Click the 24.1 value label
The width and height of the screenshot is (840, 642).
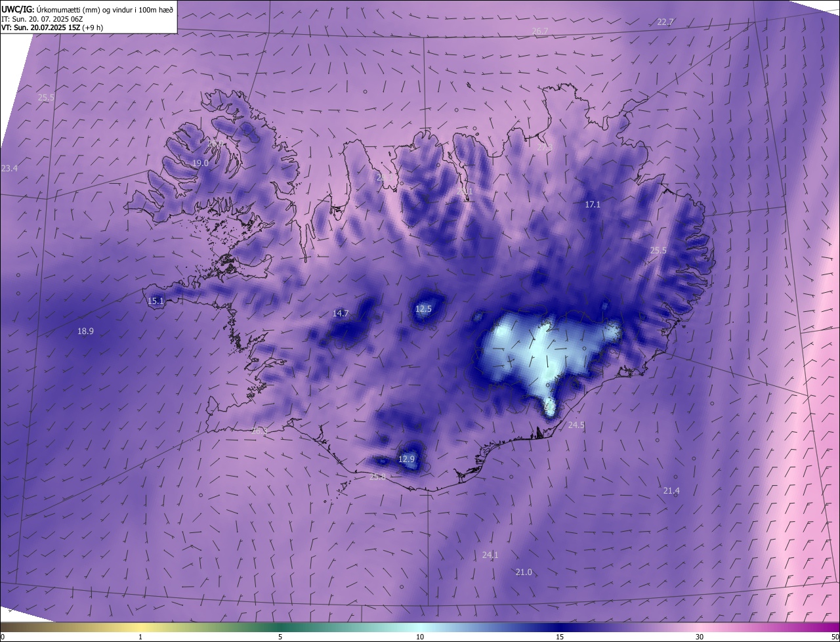pyautogui.click(x=490, y=555)
